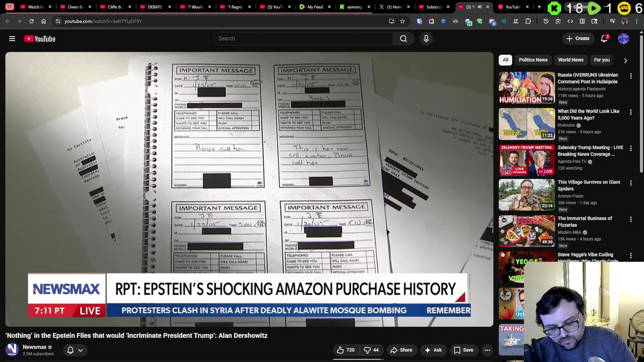Focus the YouTube search field
Screen dimensions: 644x362
(303, 38)
